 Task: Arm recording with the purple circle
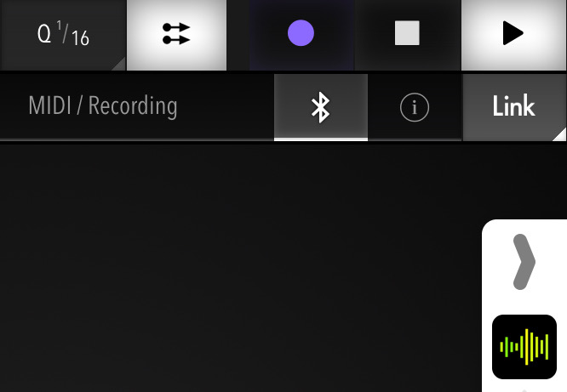301,34
